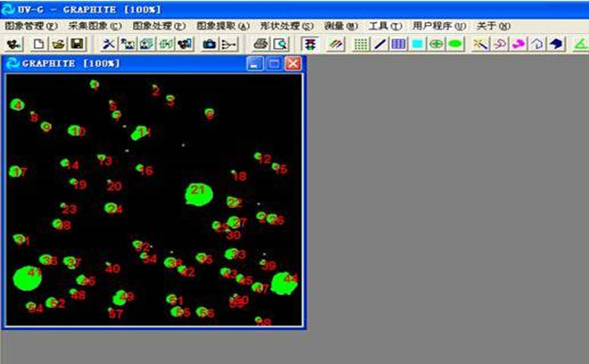Save using the floppy disk icon
Image resolution: width=589 pixels, height=364 pixels.
[77, 44]
